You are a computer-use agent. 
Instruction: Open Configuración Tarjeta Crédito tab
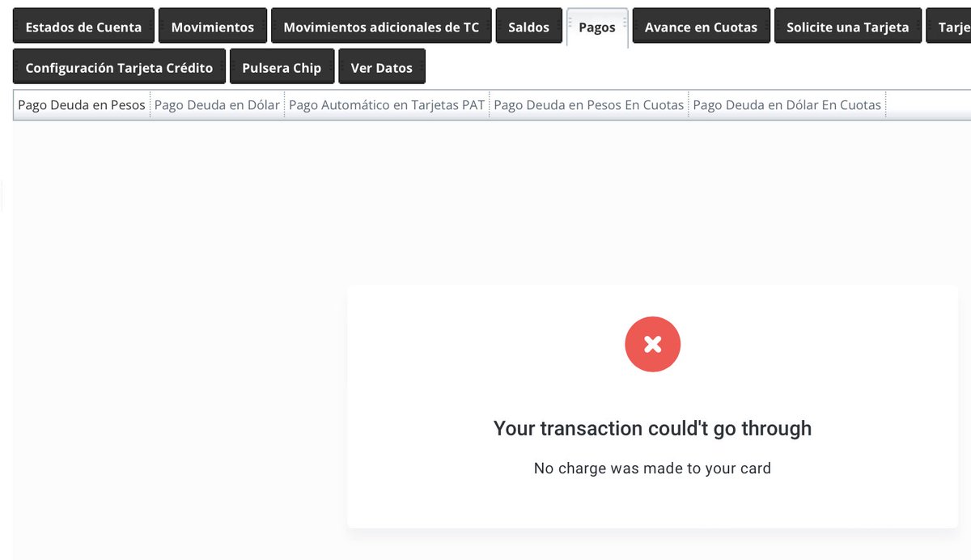click(x=120, y=67)
